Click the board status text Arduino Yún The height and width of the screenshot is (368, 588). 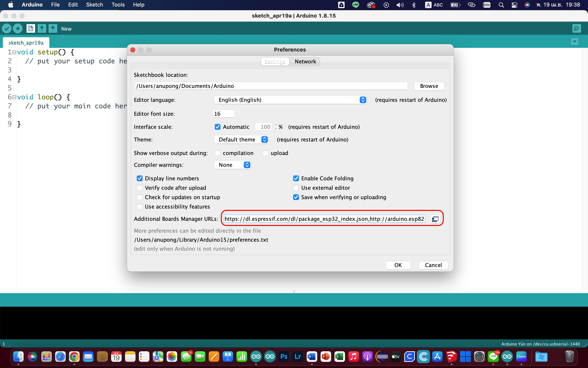540,344
